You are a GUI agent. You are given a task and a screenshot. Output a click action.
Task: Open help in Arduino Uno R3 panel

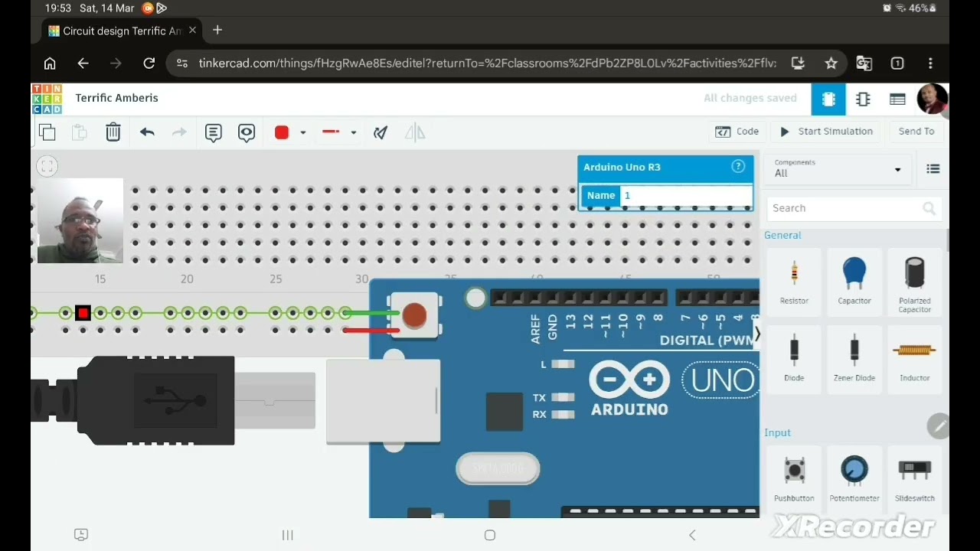[x=738, y=167]
